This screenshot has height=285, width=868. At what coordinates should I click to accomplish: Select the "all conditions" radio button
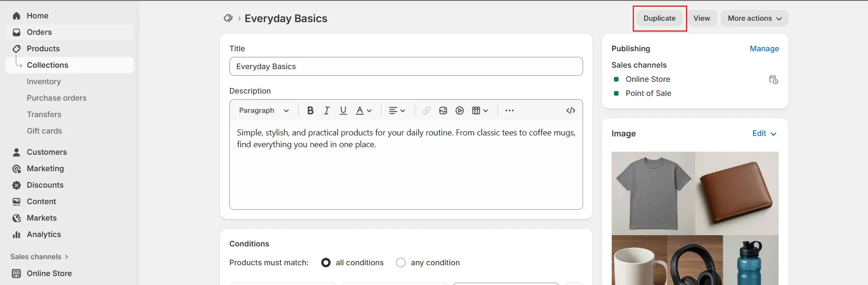tap(326, 262)
